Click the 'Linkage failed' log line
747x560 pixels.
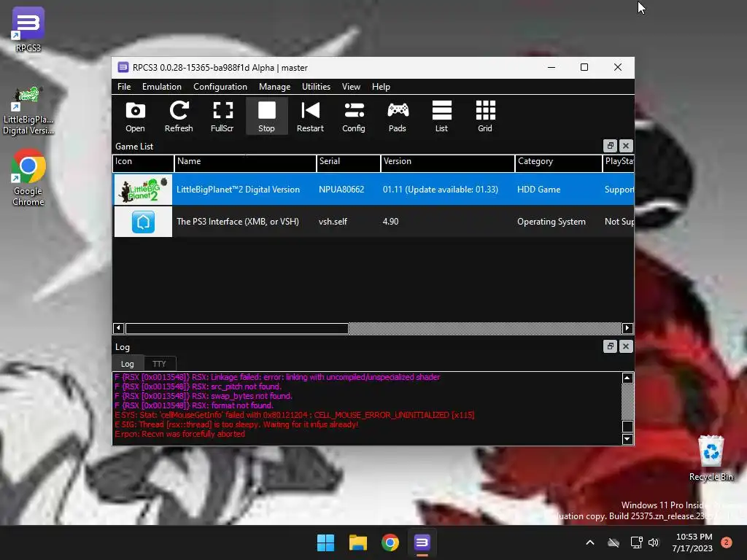(x=277, y=377)
